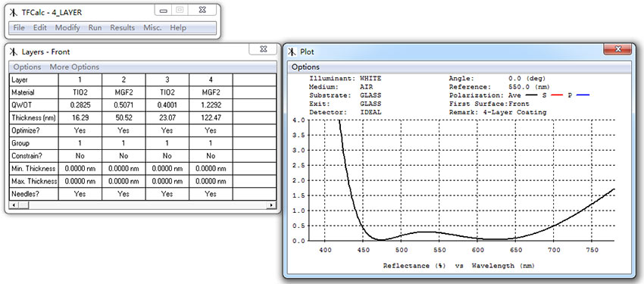Open the Options menu in Plot window
This screenshot has height=284, width=644.
pos(305,67)
